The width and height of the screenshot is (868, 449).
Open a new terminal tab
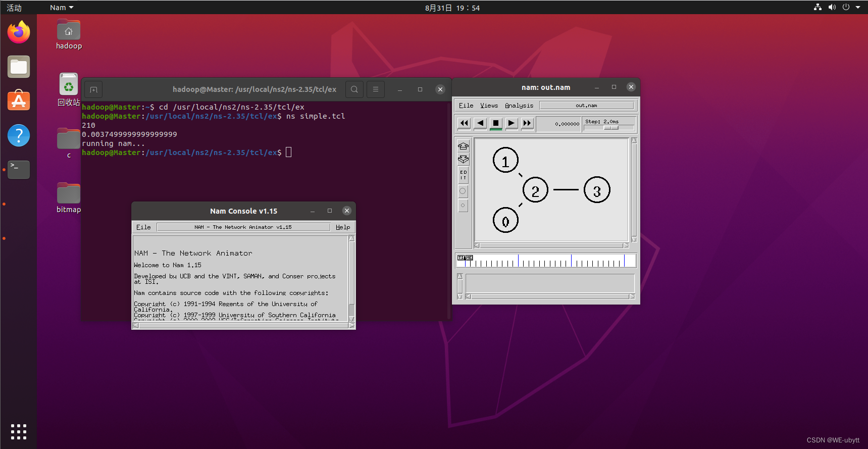tap(93, 89)
